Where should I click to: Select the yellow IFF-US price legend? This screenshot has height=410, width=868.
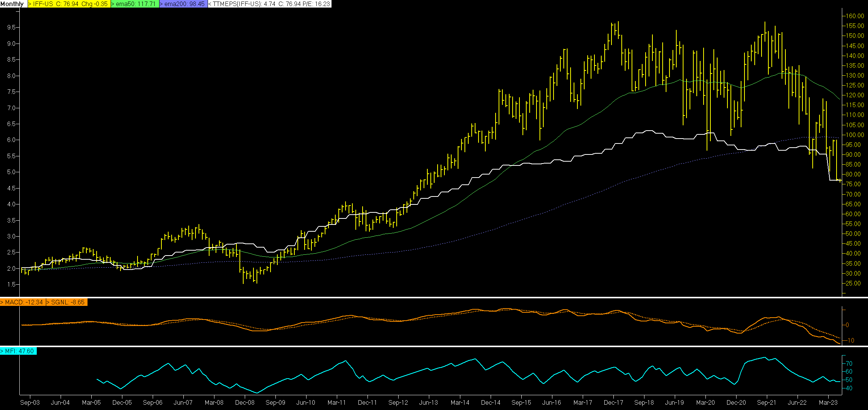tap(69, 4)
